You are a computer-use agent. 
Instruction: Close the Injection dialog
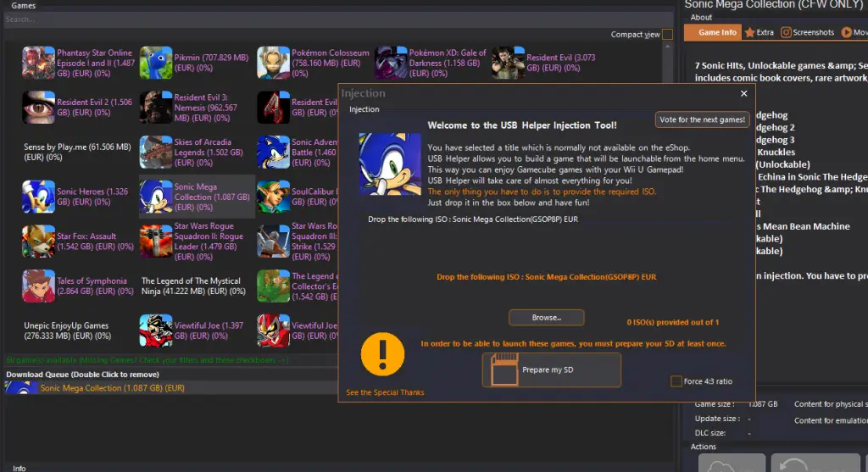pos(743,93)
